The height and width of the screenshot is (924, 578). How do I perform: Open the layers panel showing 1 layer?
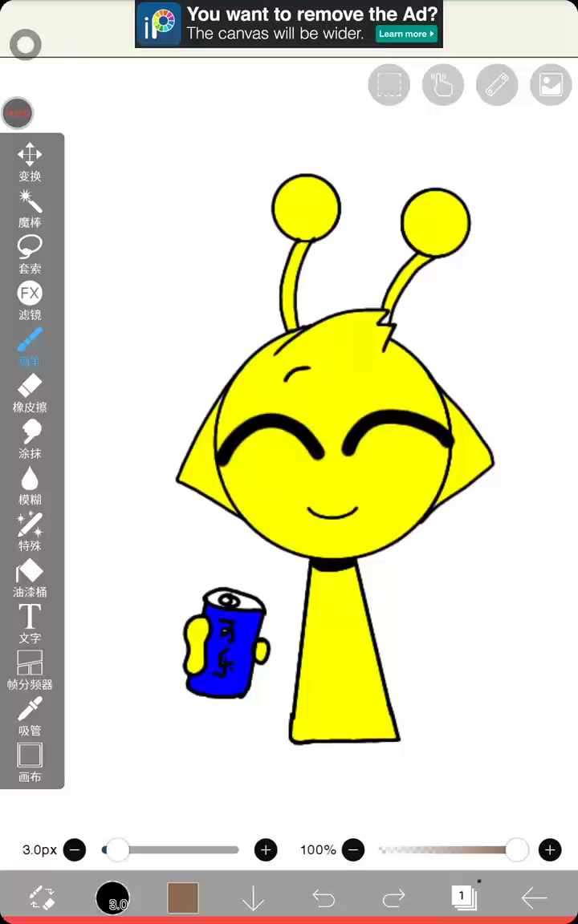tap(463, 898)
